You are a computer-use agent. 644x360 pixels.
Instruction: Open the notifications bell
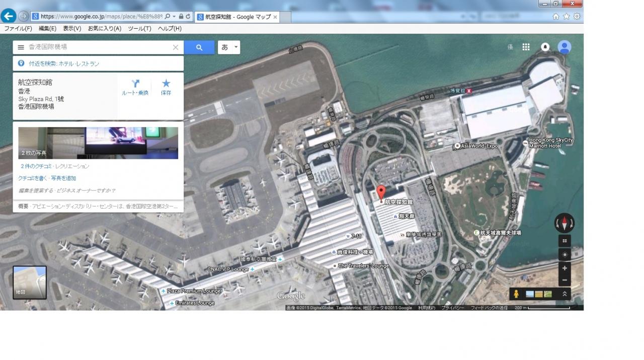click(545, 47)
